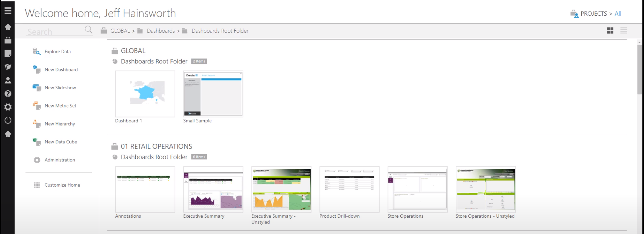The image size is (644, 234).
Task: Create a New Slideshow
Action: click(x=60, y=88)
